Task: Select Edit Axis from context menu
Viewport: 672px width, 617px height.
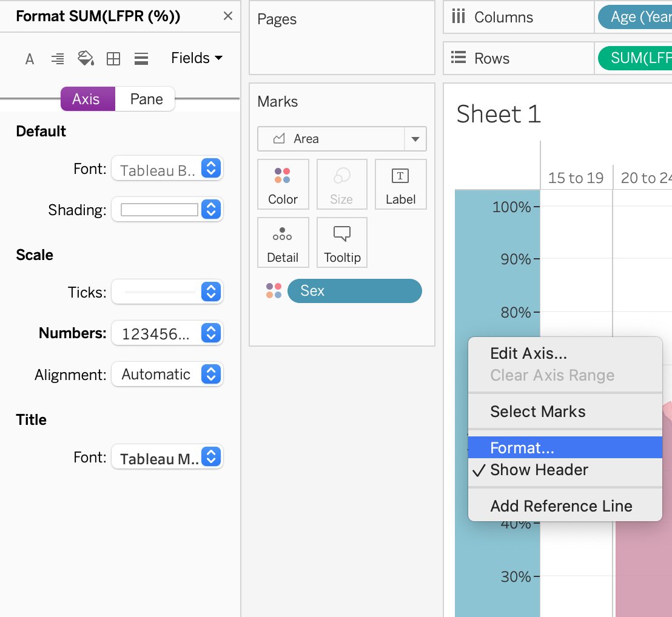Action: (528, 353)
